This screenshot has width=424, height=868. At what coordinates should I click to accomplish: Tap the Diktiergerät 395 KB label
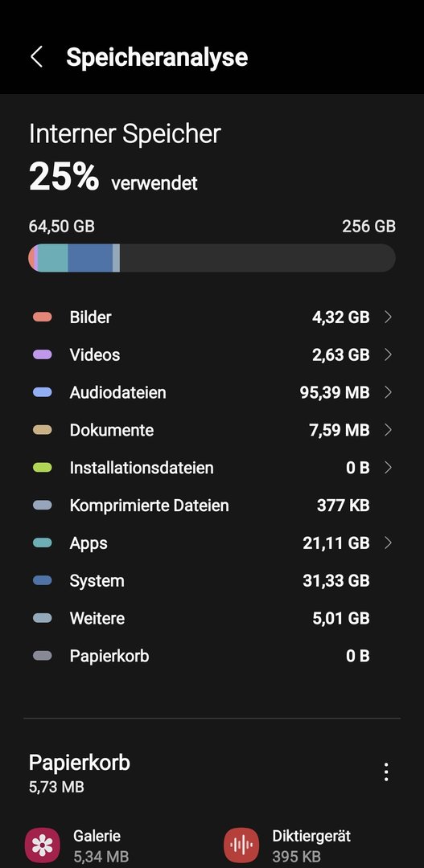(311, 845)
